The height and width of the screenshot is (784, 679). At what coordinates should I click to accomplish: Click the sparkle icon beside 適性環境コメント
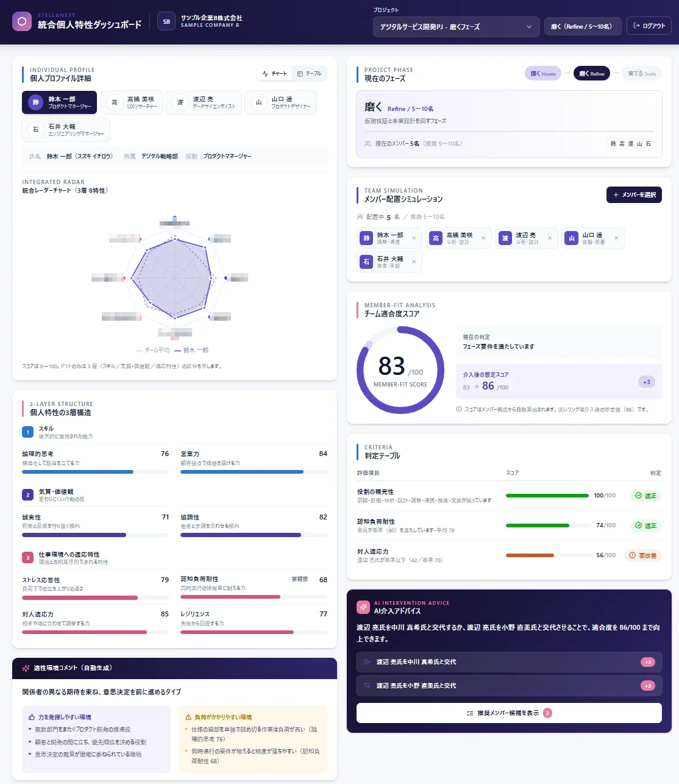[x=26, y=668]
